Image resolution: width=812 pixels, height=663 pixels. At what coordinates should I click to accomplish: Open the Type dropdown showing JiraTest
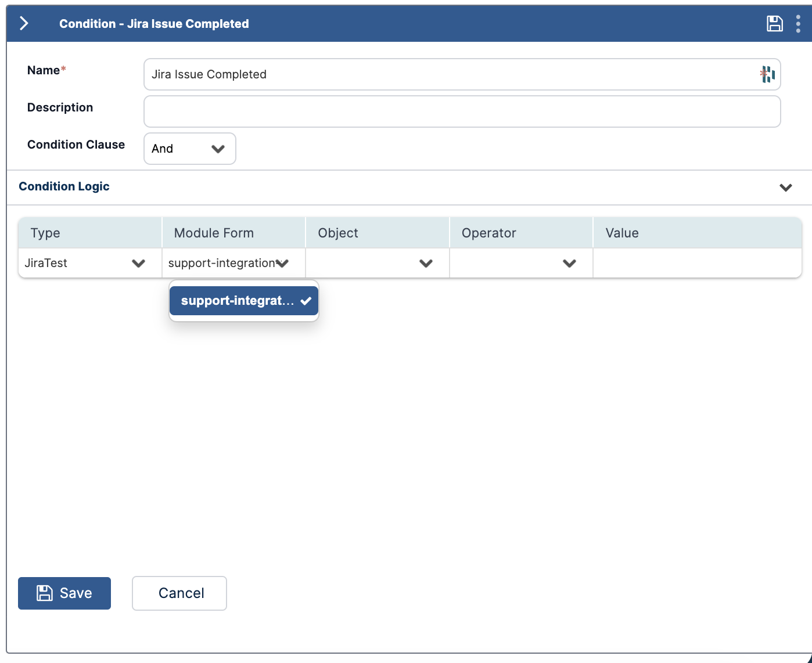point(89,263)
